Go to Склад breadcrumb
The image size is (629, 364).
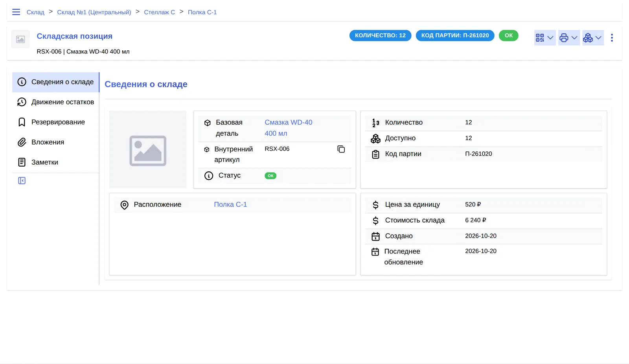tap(35, 12)
